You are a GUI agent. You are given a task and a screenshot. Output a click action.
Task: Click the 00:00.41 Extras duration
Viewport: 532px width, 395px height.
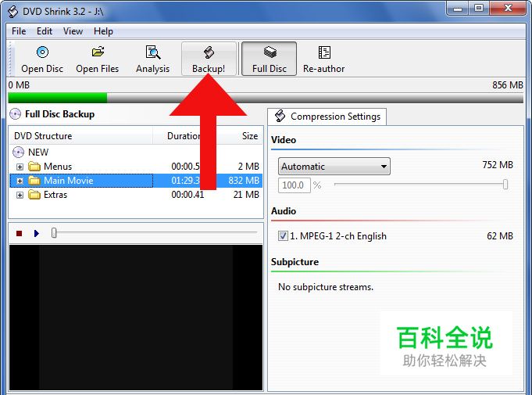coord(187,195)
